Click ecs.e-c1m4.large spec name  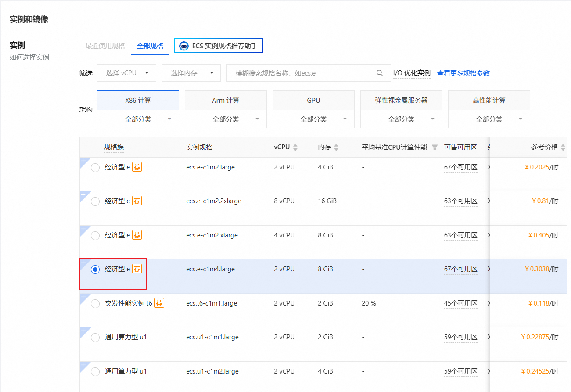210,269
